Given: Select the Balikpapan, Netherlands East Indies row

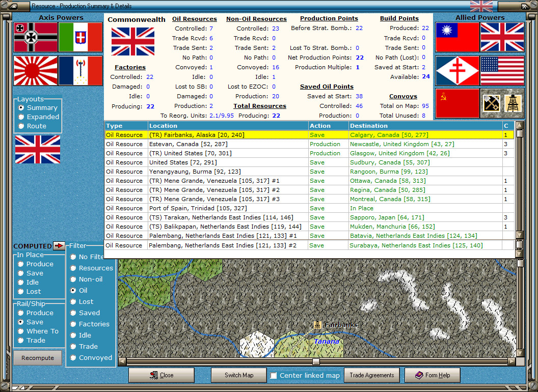Looking at the screenshot, I should tap(309, 227).
